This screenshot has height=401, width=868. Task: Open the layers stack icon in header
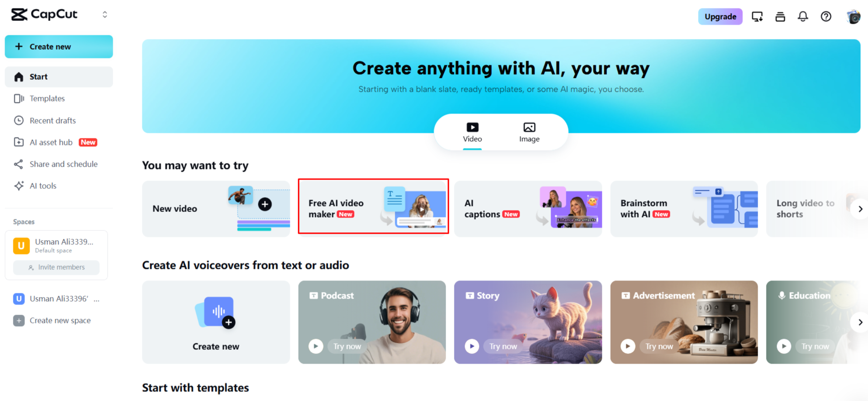tap(780, 16)
